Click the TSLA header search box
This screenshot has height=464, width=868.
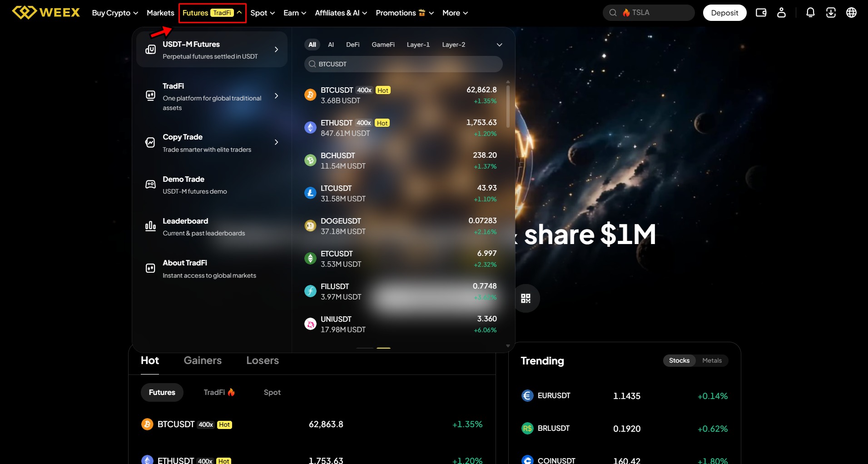pos(649,13)
